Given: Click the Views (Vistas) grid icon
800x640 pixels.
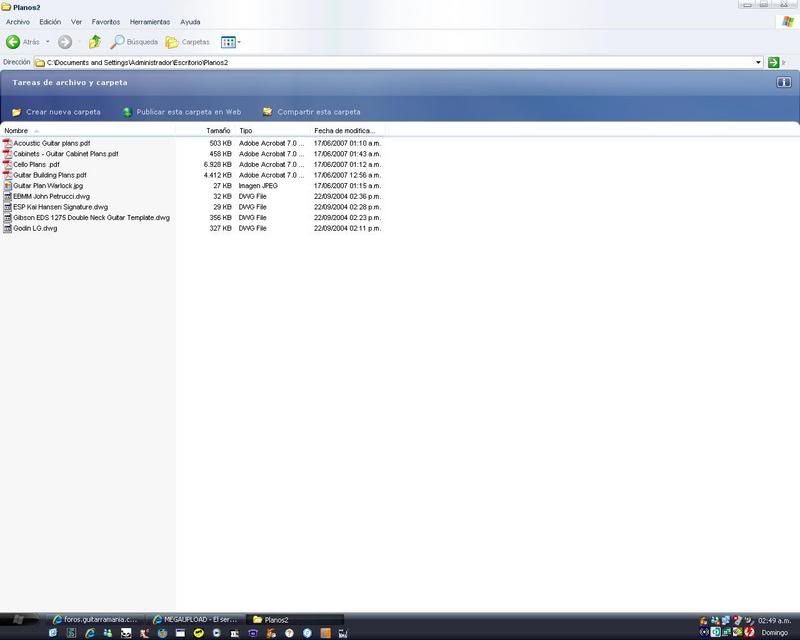Looking at the screenshot, I should [228, 42].
